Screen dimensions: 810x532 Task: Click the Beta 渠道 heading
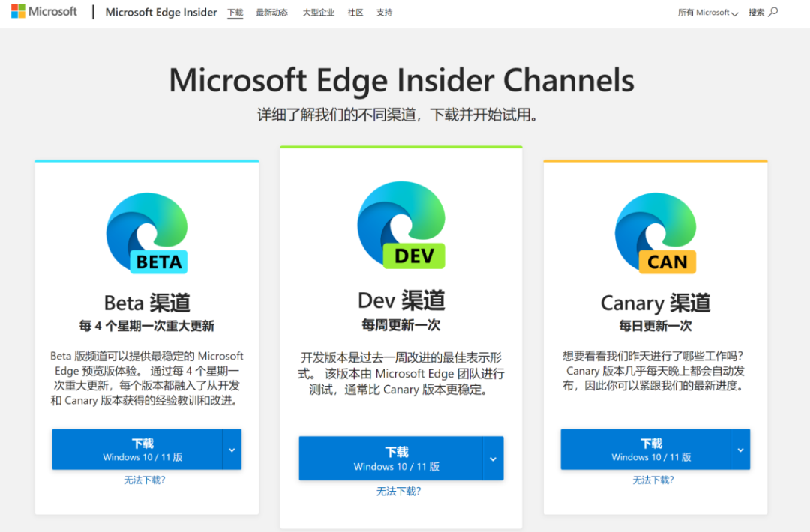147,303
